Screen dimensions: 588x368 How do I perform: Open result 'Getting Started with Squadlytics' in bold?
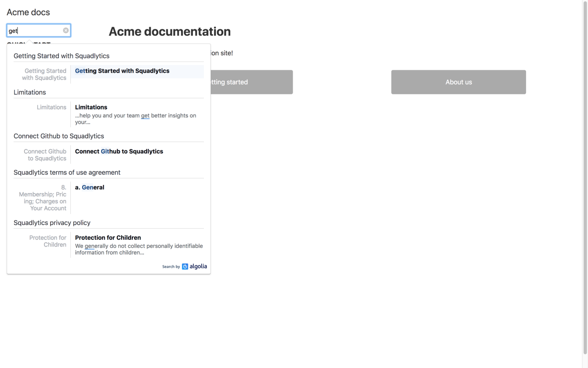click(122, 71)
